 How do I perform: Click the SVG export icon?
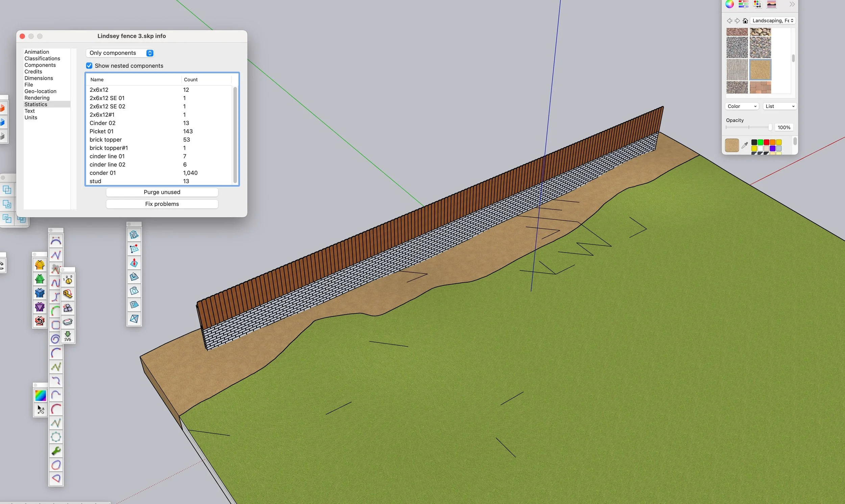[x=68, y=336]
